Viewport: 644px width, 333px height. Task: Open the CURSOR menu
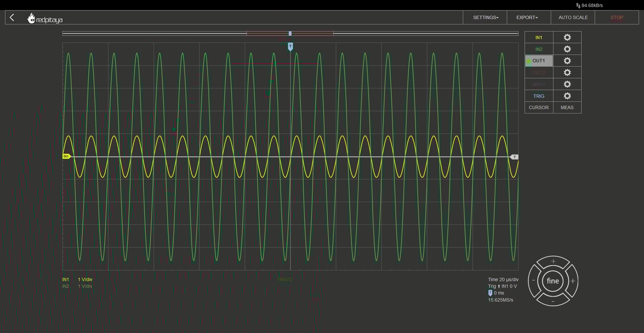click(x=539, y=107)
